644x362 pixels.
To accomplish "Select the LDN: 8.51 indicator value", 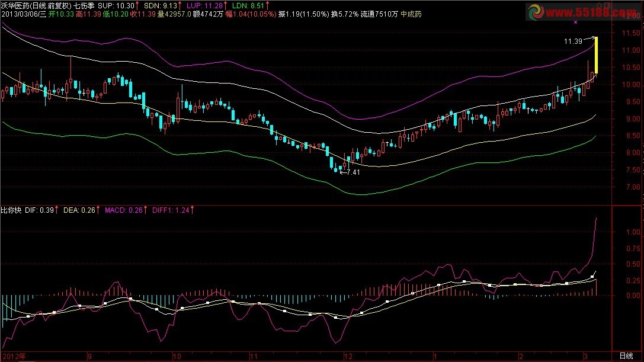I will click(248, 6).
